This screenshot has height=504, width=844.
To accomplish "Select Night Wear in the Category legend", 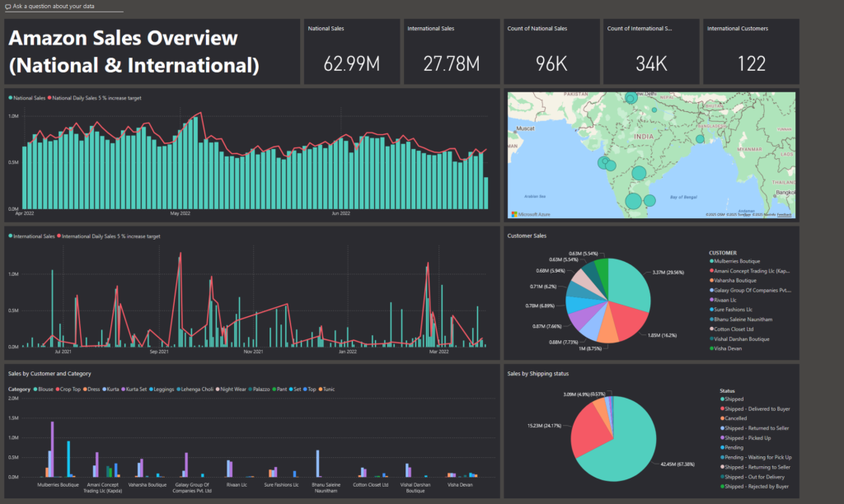I will click(231, 390).
